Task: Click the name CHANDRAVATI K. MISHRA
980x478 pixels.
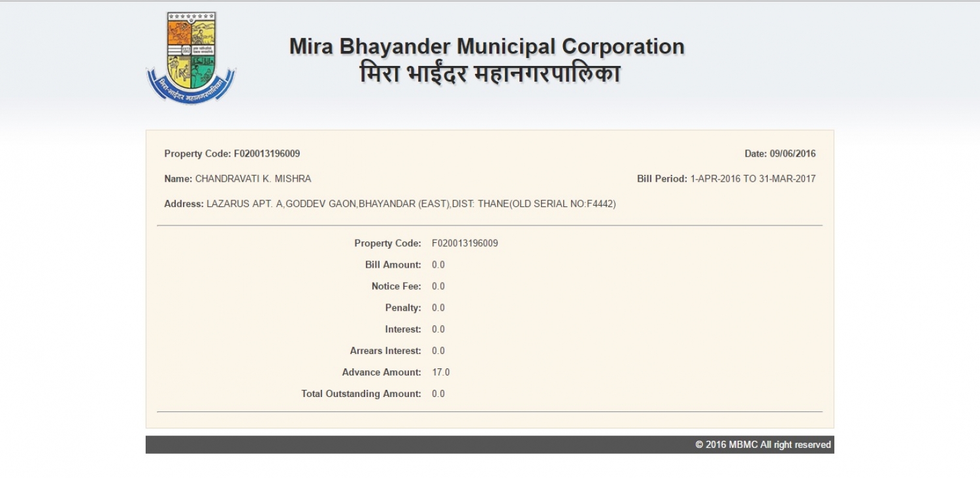Action: 253,179
